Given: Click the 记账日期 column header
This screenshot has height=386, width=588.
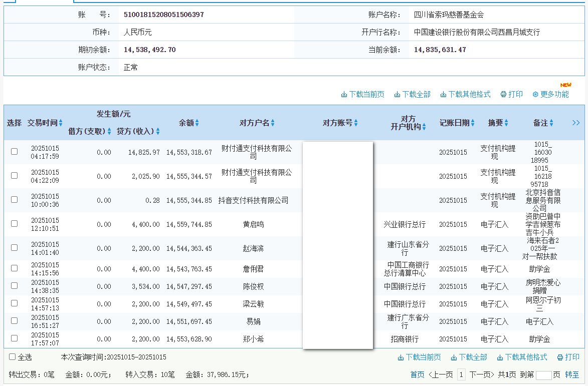Looking at the screenshot, I should (454, 123).
